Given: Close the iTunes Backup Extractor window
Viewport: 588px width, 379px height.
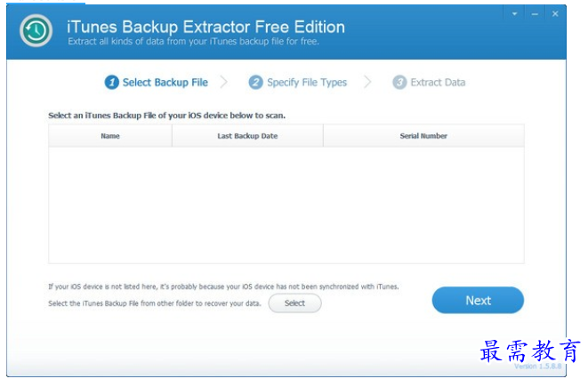Looking at the screenshot, I should (x=555, y=14).
